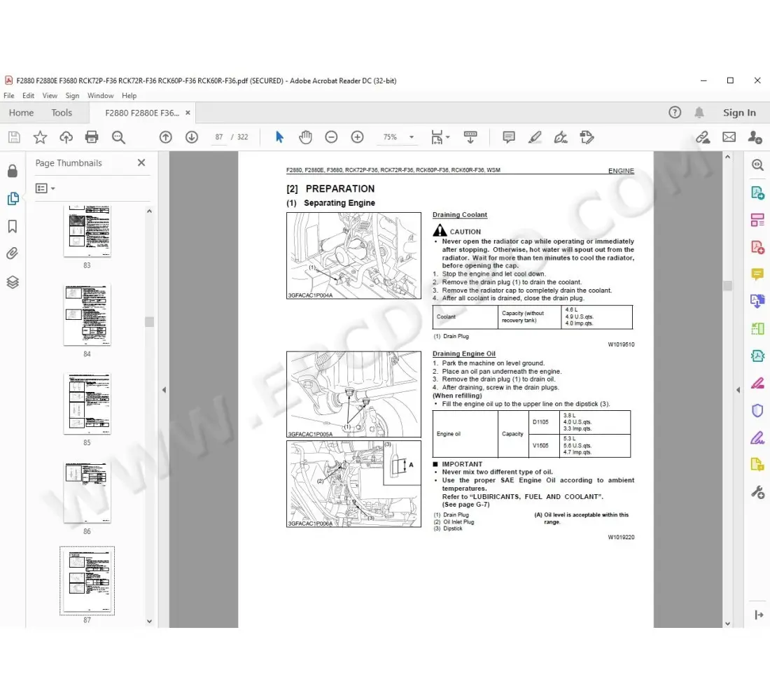This screenshot has width=770, height=700.
Task: Click the page number input field
Action: pos(219,137)
